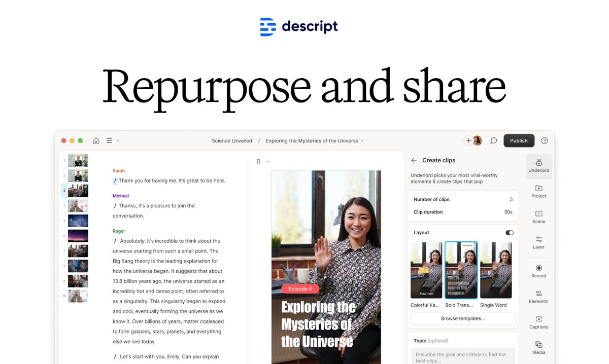Screen dimensions: 609x364
Task: Select scene thumbnail 6
Action: tap(78, 236)
